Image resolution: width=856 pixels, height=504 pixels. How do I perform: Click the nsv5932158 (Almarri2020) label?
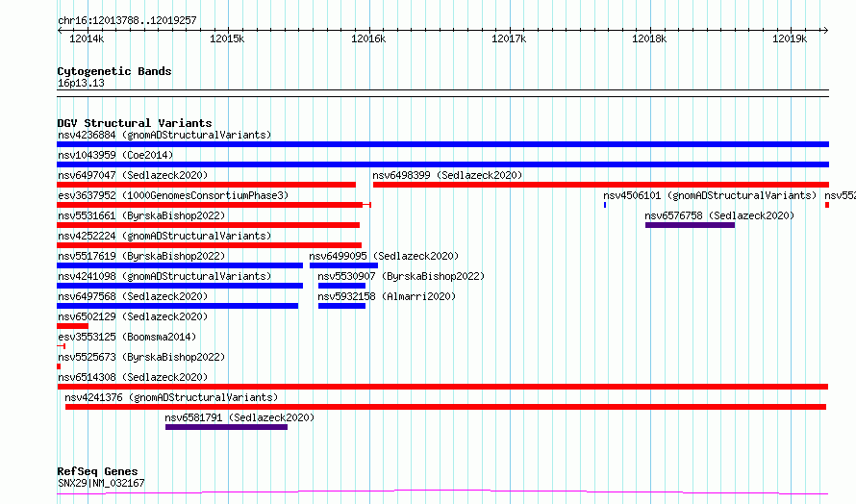(x=387, y=296)
